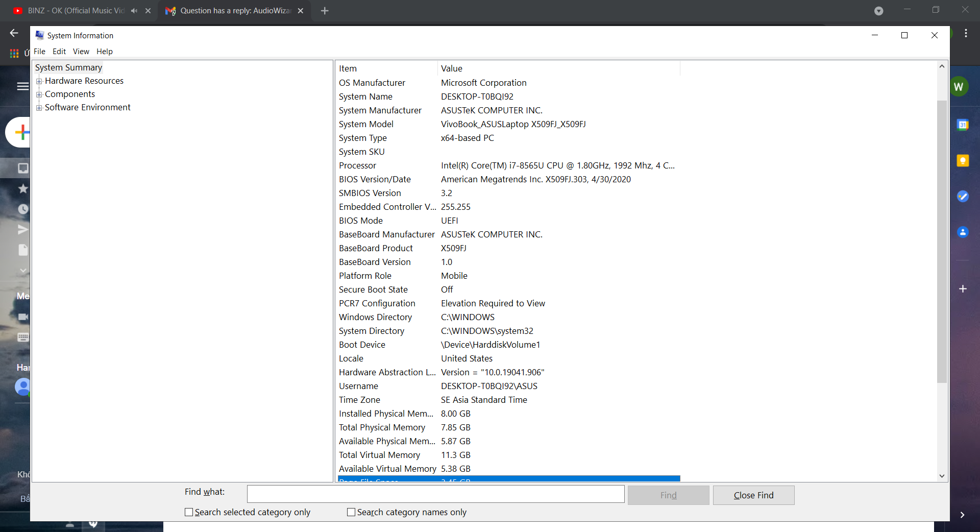
Task: Open Gmail Snoozed clock icon in sidebar
Action: point(23,209)
